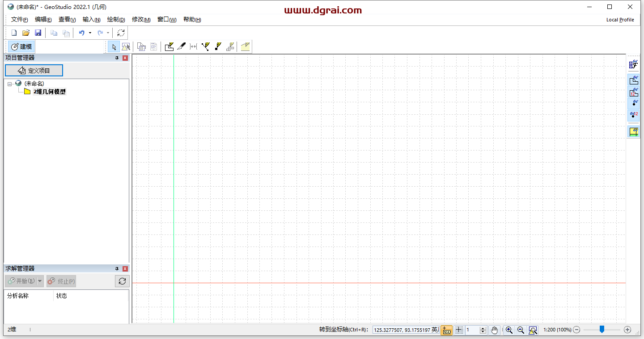
Task: Pin the 项目管理器 panel
Action: click(x=117, y=58)
